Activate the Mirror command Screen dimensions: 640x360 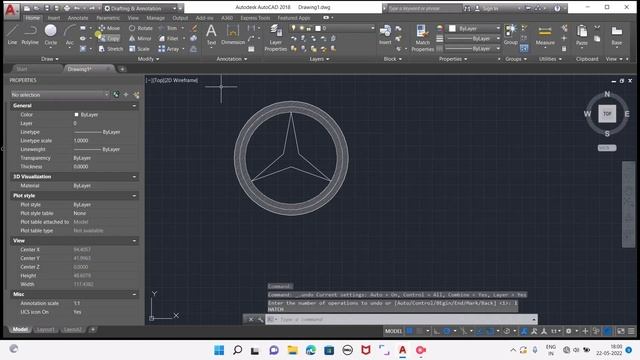pyautogui.click(x=140, y=38)
